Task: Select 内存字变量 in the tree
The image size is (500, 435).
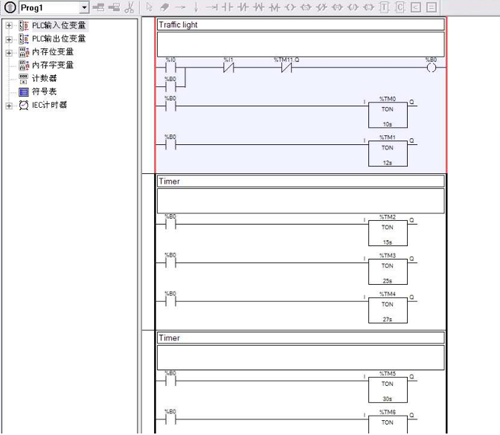Action: coord(53,65)
